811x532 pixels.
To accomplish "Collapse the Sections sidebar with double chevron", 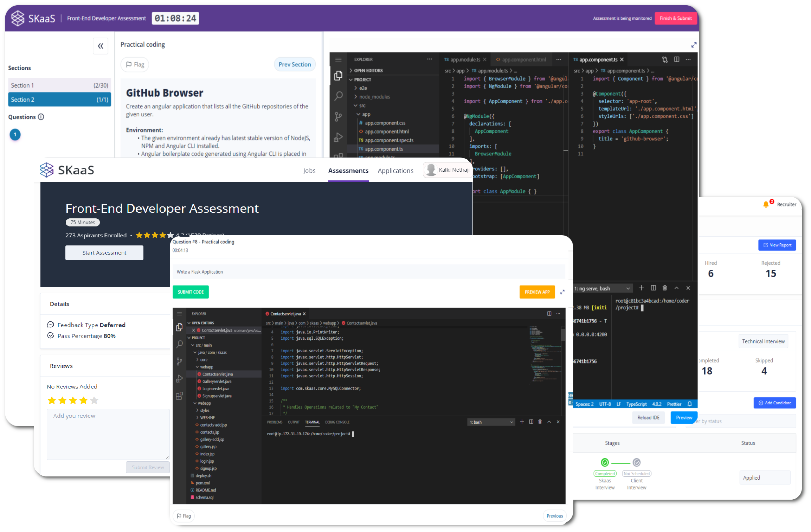I will tap(101, 46).
